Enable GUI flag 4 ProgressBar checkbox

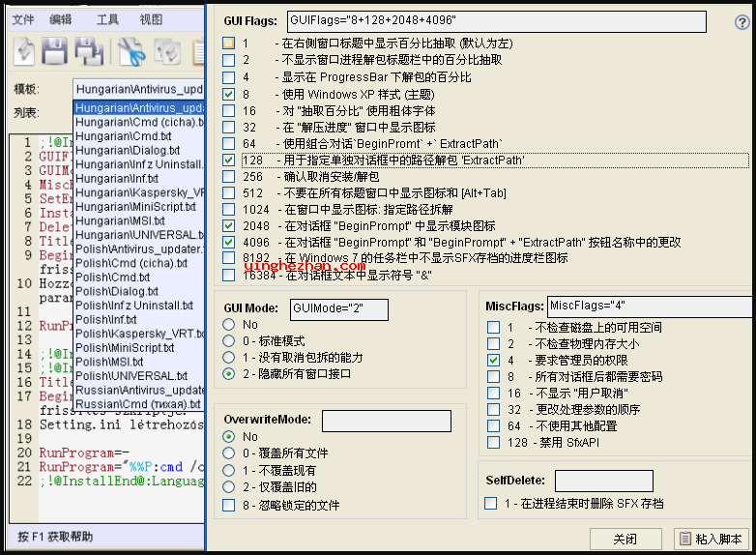click(x=228, y=77)
